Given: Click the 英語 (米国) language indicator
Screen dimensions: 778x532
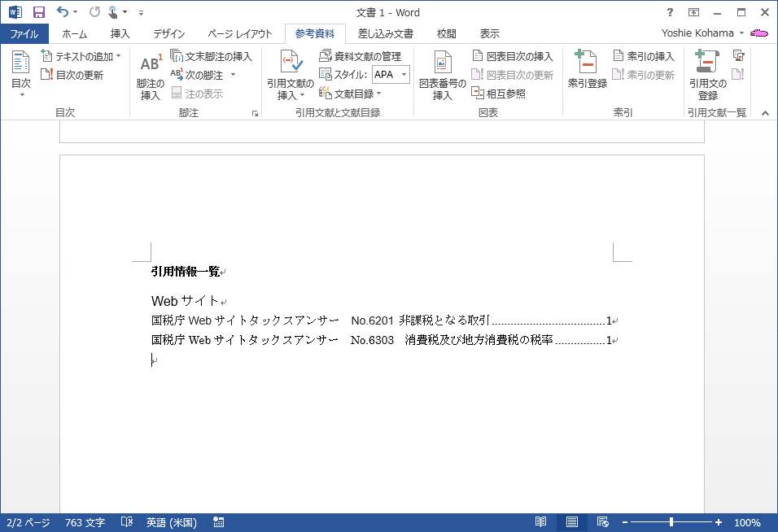Looking at the screenshot, I should click(171, 522).
